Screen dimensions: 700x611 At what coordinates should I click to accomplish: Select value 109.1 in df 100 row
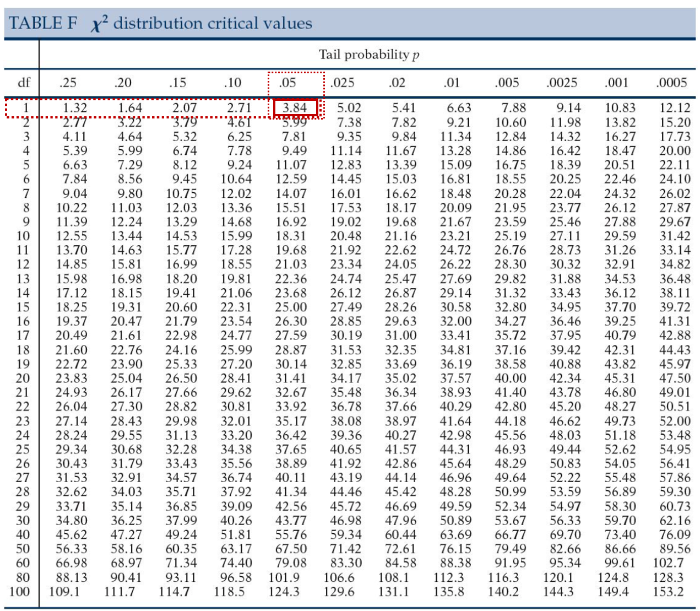[x=64, y=592]
